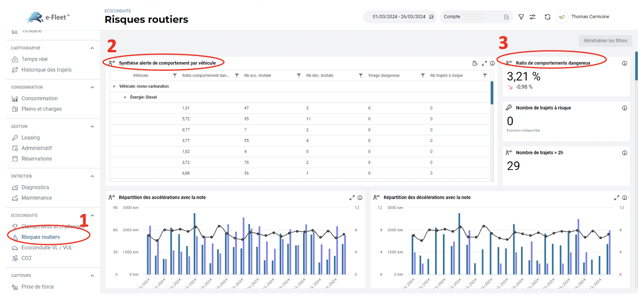
Task: Open Pleins et charges page
Action: click(42, 109)
